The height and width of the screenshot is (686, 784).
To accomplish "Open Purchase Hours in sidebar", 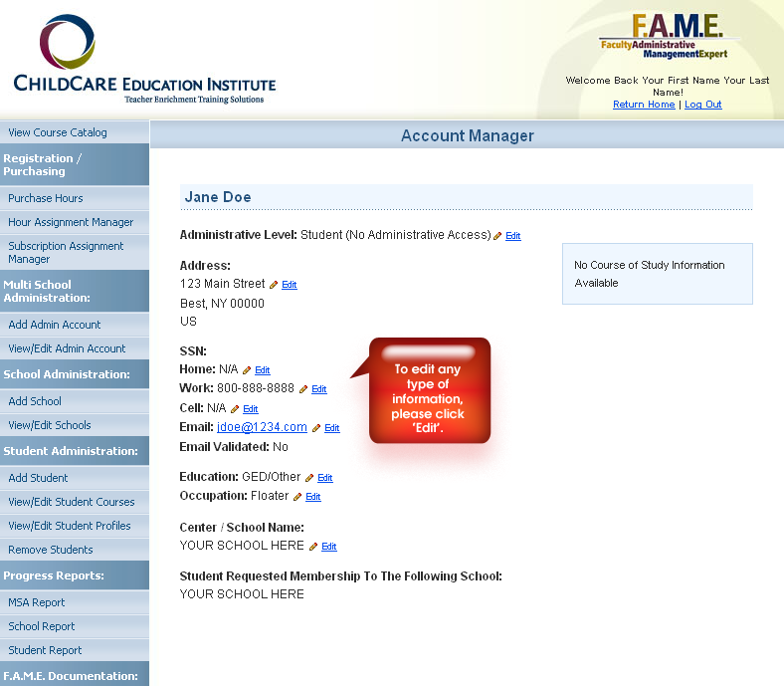I will click(75, 198).
